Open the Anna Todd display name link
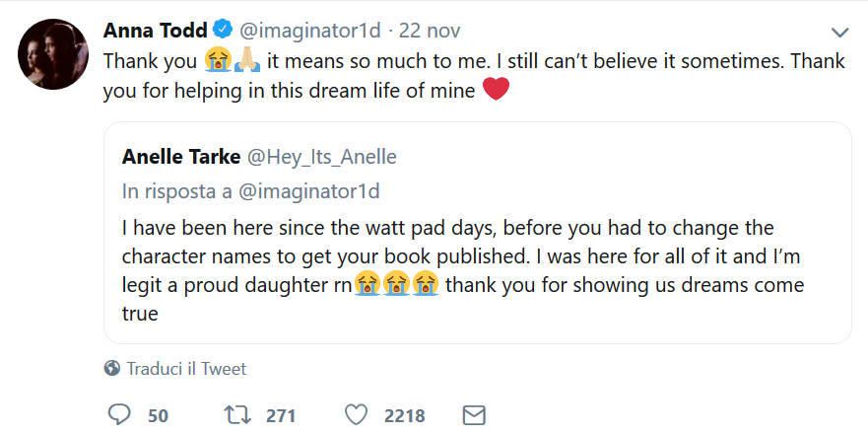The height and width of the screenshot is (434, 868). [x=155, y=30]
